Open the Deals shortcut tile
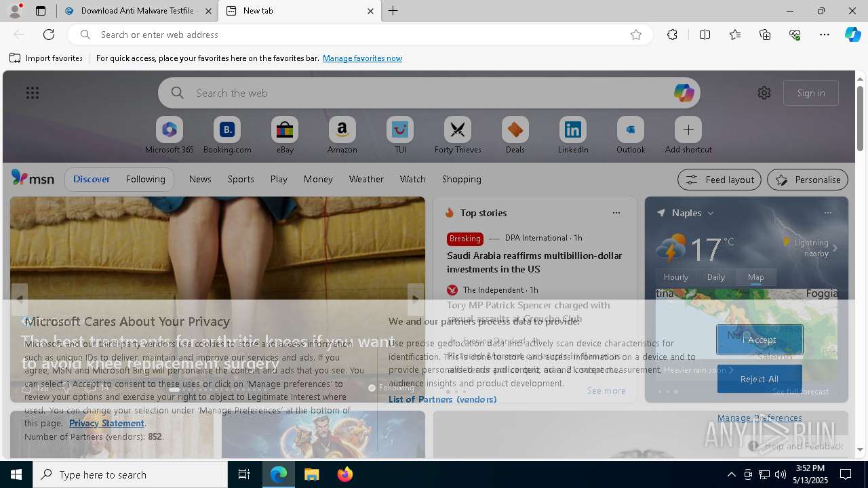868x488 pixels. coord(515,136)
